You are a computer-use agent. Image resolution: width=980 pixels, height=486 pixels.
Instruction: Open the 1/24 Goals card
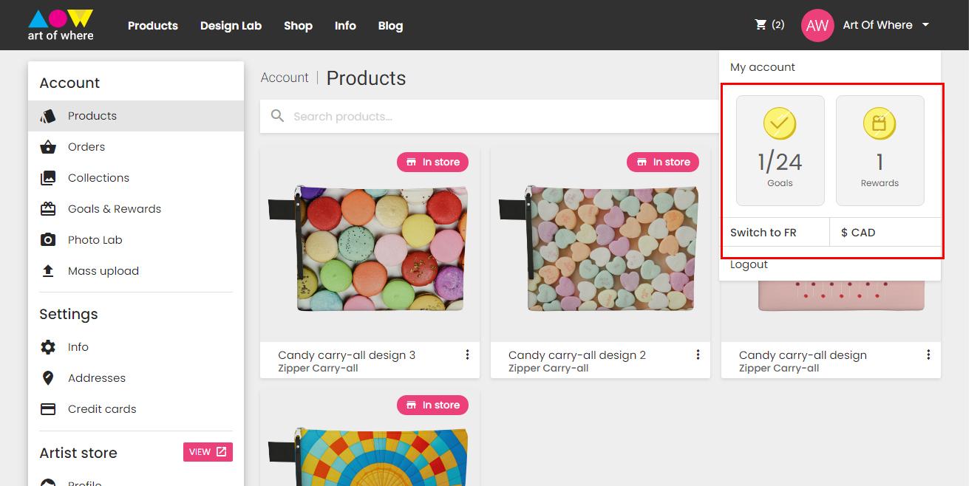[x=780, y=151]
